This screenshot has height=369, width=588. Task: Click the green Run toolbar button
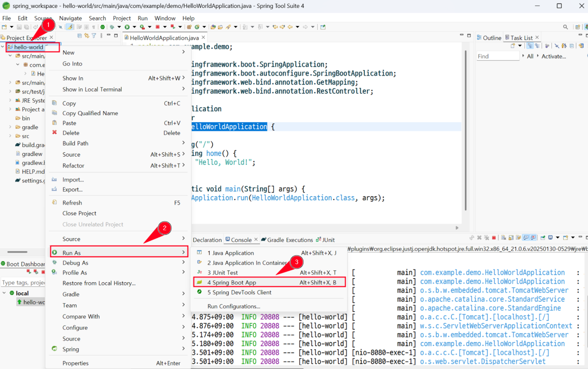click(x=127, y=27)
